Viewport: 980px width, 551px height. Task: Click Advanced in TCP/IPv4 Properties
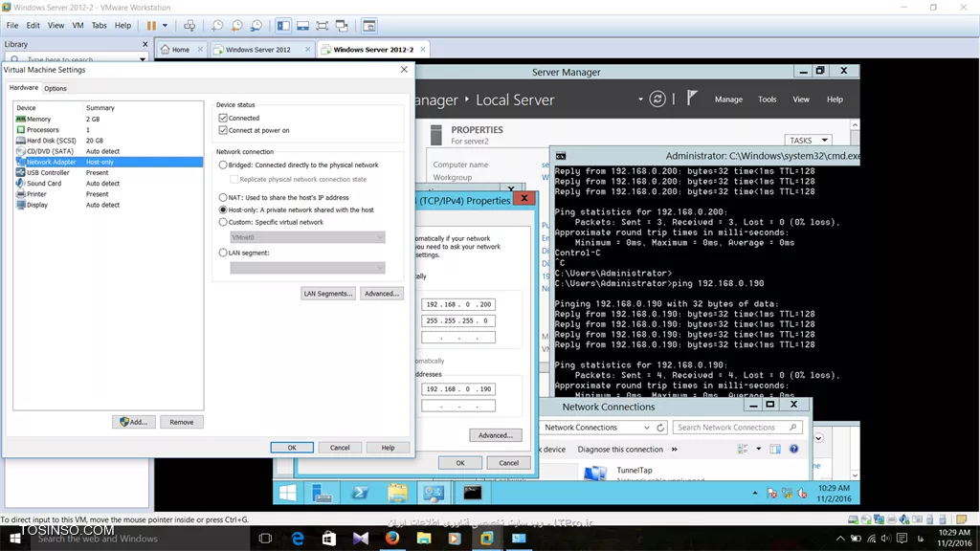pos(495,435)
